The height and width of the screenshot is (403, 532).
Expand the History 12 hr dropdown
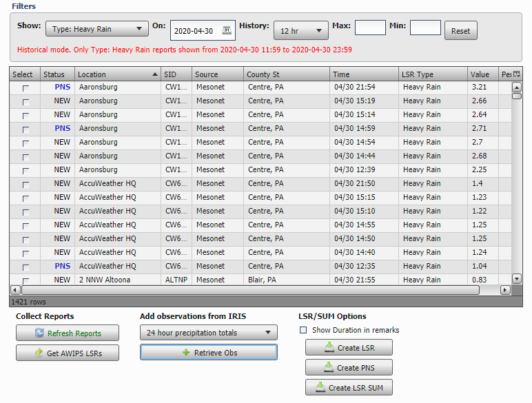pyautogui.click(x=300, y=30)
